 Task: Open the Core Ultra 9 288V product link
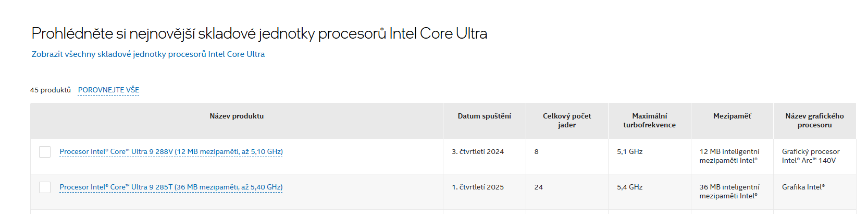click(171, 152)
